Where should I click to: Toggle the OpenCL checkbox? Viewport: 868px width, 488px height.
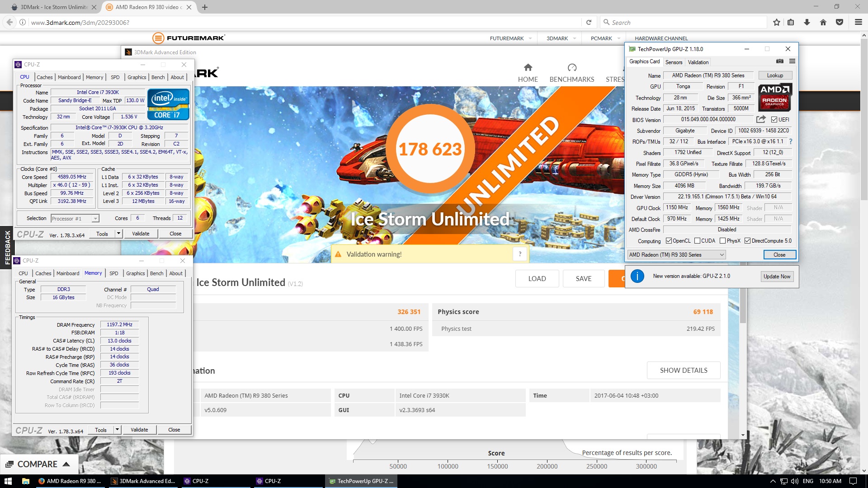pyautogui.click(x=669, y=241)
